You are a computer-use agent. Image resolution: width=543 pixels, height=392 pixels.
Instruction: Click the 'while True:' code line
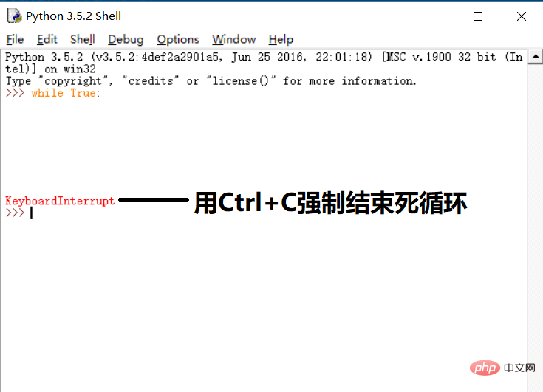click(66, 93)
